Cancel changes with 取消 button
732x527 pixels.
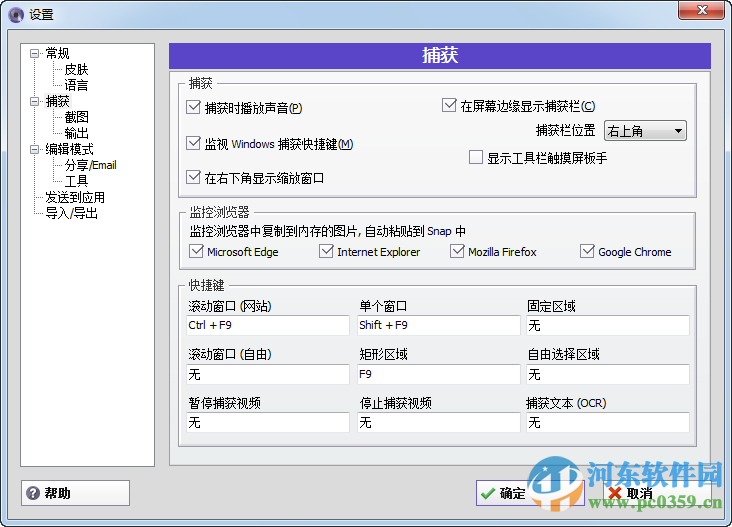(x=657, y=493)
